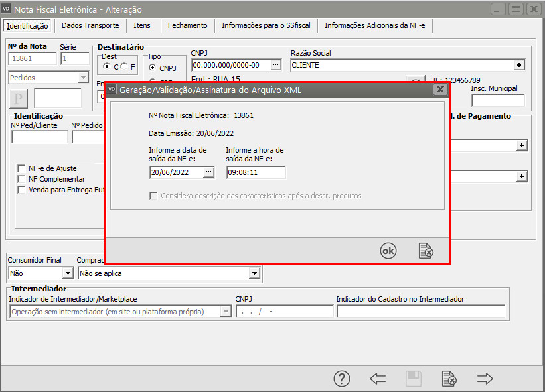Viewport: 545px width, 392px height.
Task: Open date picker for data de saída
Action: (x=208, y=172)
